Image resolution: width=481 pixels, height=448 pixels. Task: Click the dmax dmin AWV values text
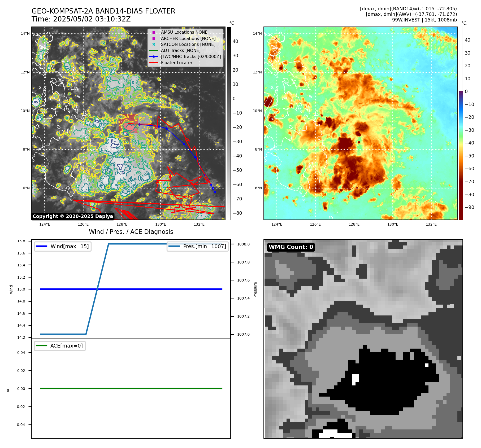[411, 14]
